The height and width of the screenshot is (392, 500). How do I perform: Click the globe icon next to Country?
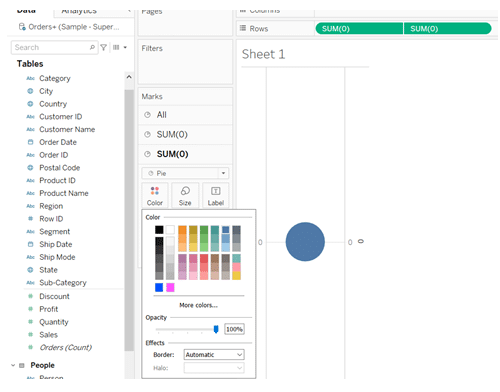coord(30,104)
